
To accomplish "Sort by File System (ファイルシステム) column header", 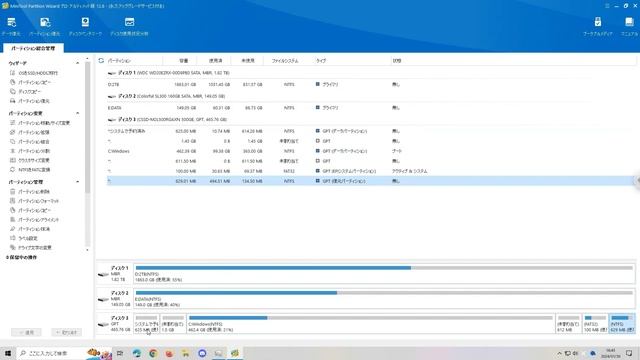I will pyautogui.click(x=285, y=61).
